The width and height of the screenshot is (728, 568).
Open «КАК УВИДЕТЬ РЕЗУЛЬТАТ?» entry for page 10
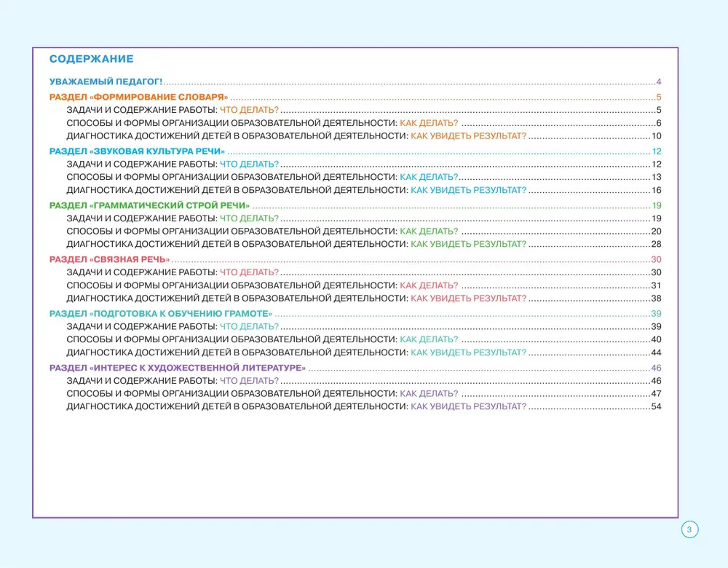coord(468,136)
